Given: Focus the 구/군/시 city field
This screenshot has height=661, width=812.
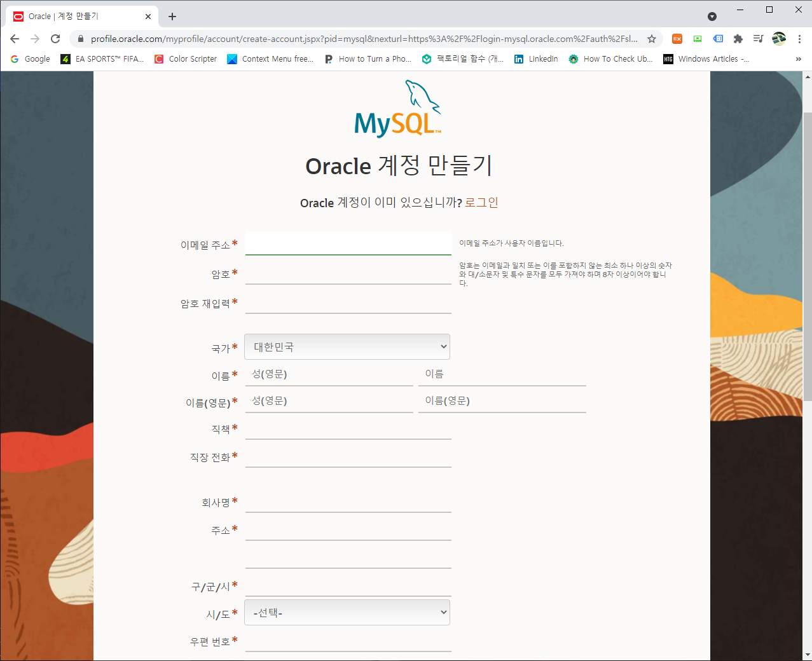Looking at the screenshot, I should tap(348, 585).
